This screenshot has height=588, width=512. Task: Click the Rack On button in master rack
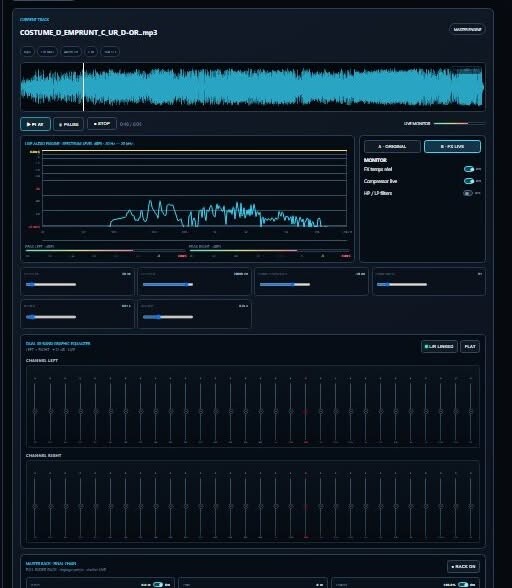[463, 566]
